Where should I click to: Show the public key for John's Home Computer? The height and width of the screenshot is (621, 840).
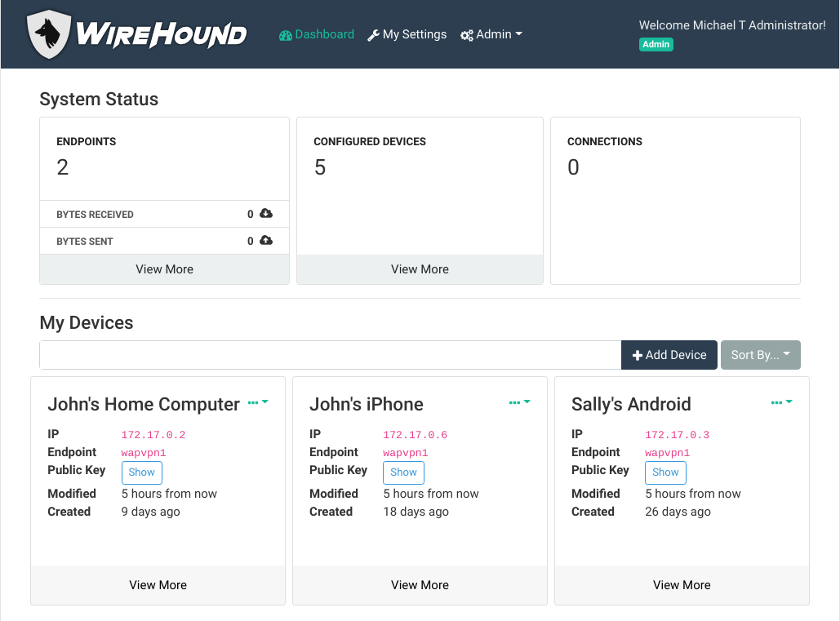point(141,472)
